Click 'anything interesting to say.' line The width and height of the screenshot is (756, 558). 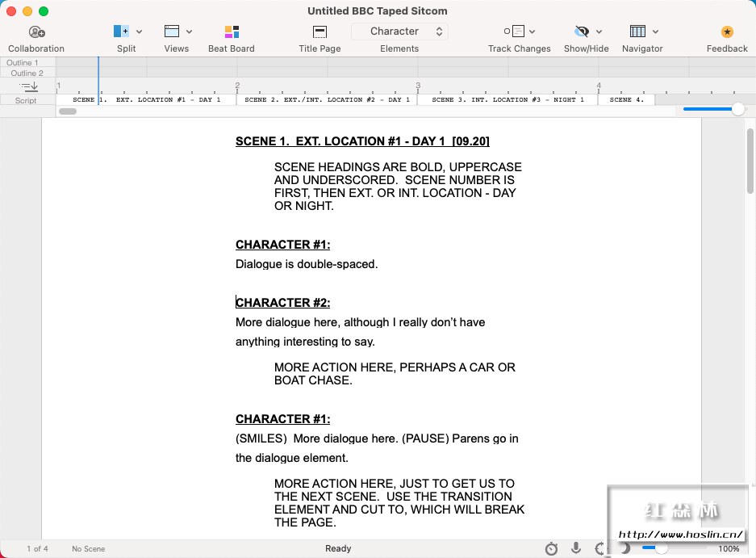[305, 342]
